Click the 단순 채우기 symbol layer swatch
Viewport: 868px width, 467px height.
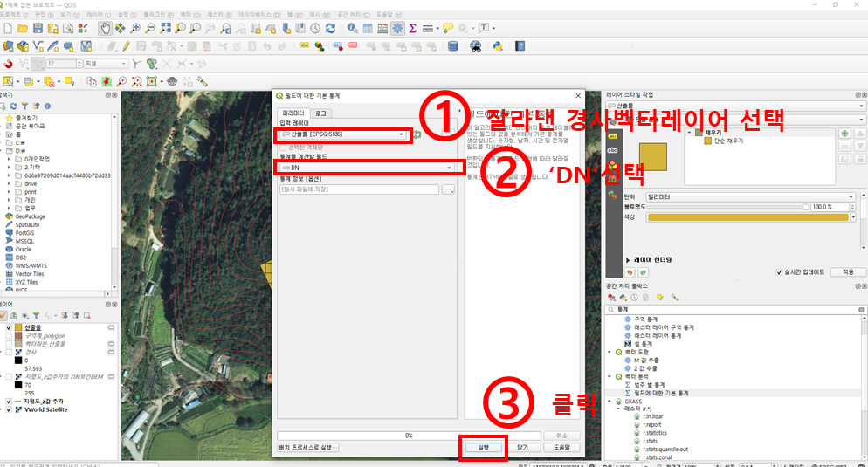click(x=707, y=141)
